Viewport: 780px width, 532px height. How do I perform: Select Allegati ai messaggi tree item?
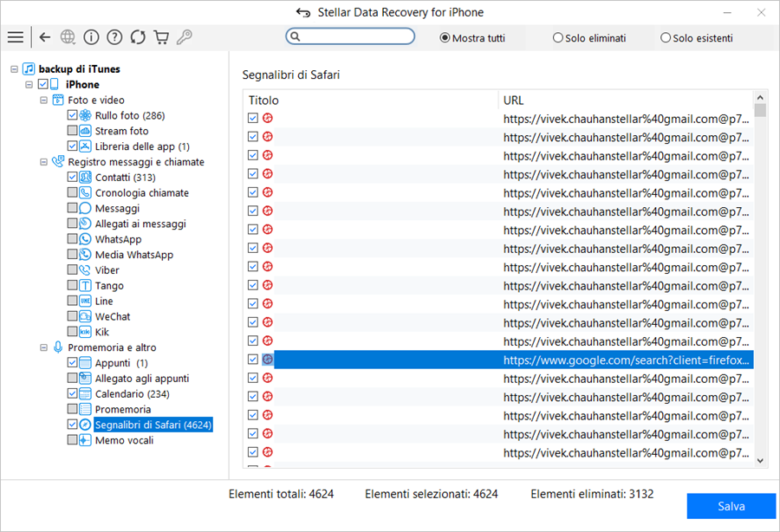click(140, 224)
